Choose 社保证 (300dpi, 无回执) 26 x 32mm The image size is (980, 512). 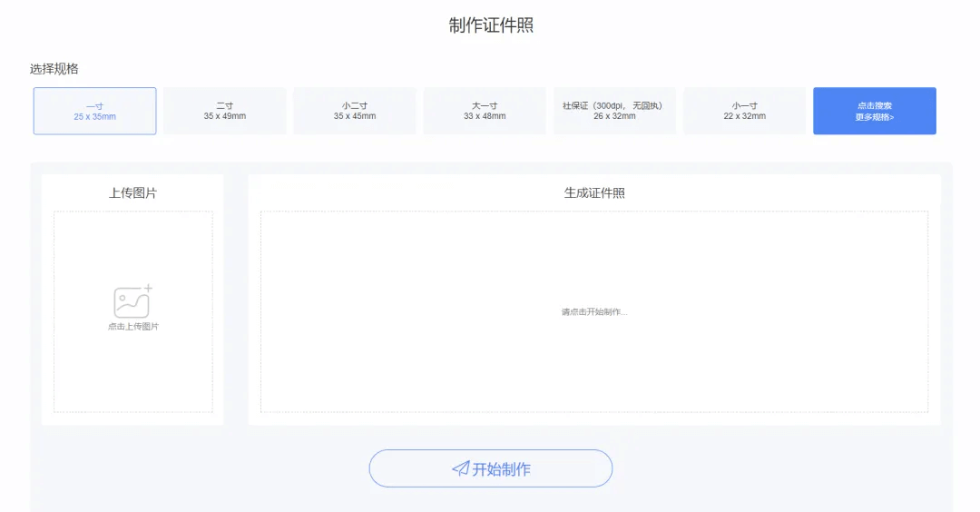pyautogui.click(x=614, y=111)
